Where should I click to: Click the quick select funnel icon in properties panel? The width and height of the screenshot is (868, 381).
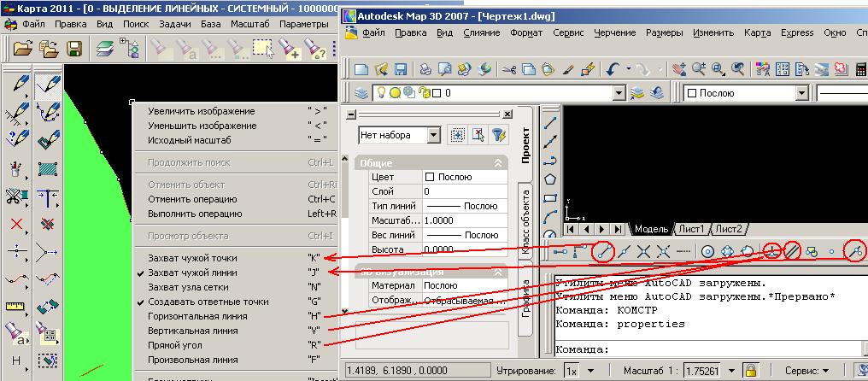pos(499,134)
